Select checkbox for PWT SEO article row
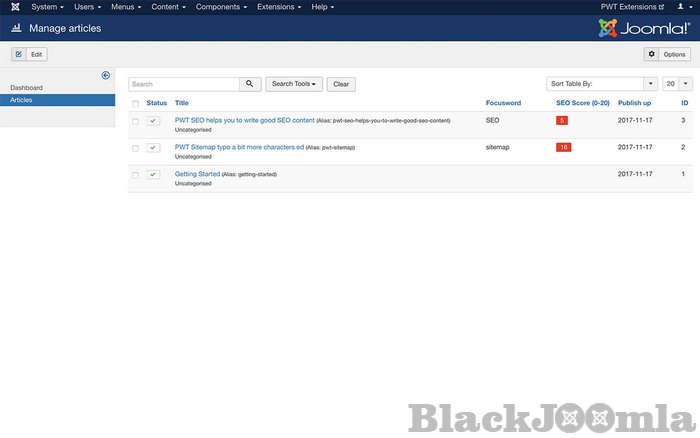700x438 pixels. 136,121
